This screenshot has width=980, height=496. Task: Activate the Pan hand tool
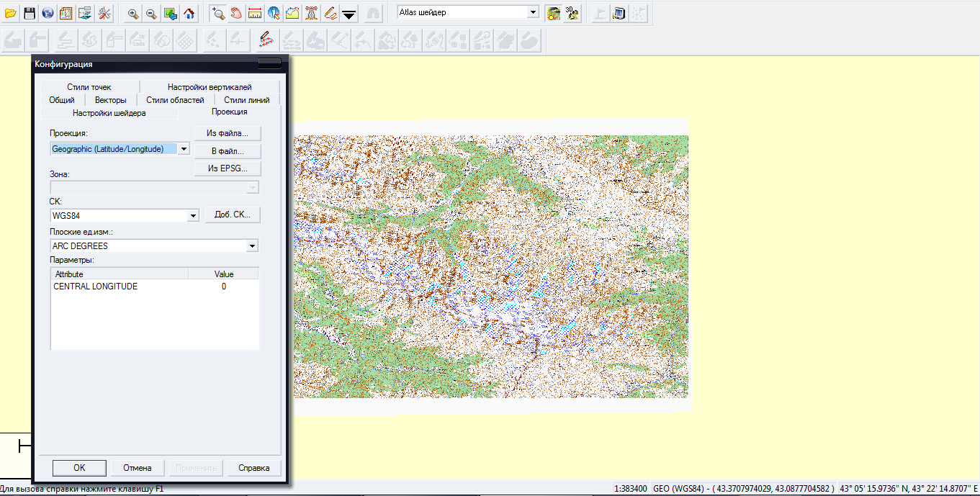click(236, 13)
